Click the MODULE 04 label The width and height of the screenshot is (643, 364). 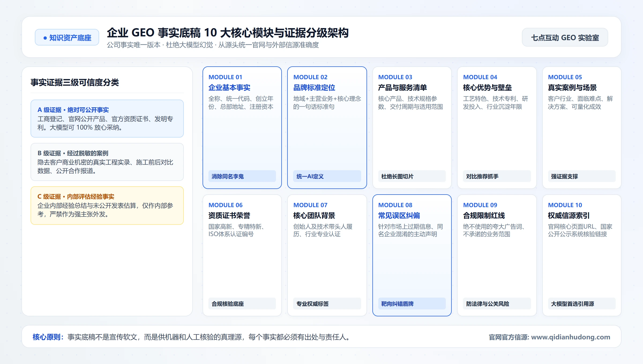(x=480, y=77)
